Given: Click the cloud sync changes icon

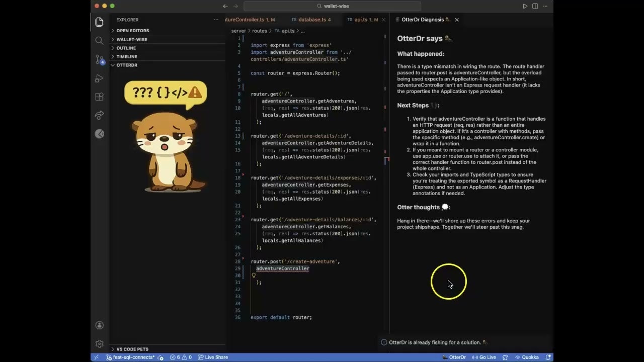Looking at the screenshot, I should tap(160, 357).
